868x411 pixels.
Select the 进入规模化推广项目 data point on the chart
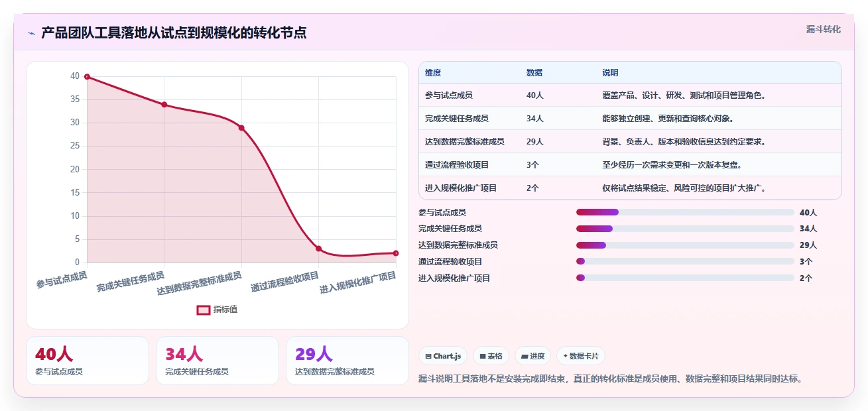[396, 253]
